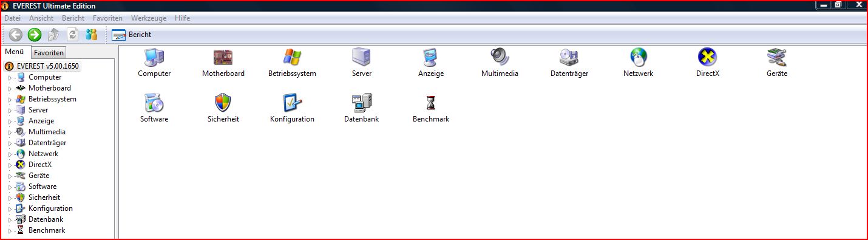The image size is (868, 240).
Task: Click the users icon in toolbar
Action: 92,35
